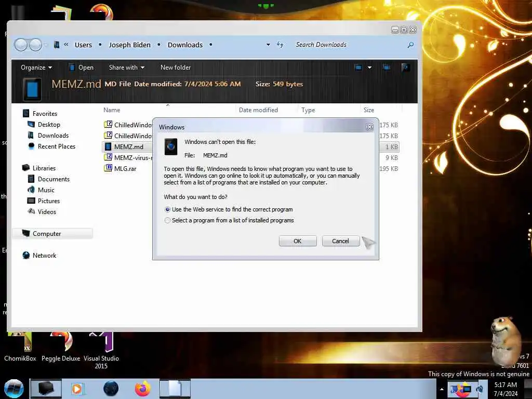532x399 pixels.
Task: Open recent pages dropdown beside nav buttons
Action: click(x=46, y=45)
